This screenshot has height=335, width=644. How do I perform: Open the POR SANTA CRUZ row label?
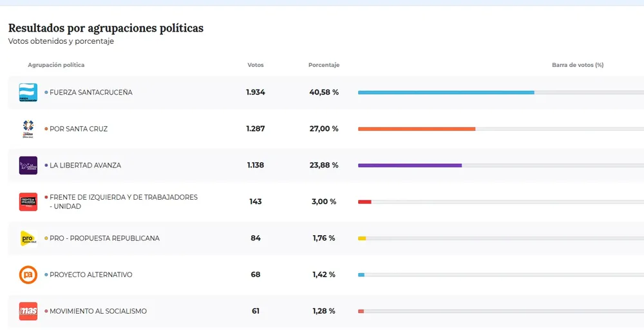point(79,129)
